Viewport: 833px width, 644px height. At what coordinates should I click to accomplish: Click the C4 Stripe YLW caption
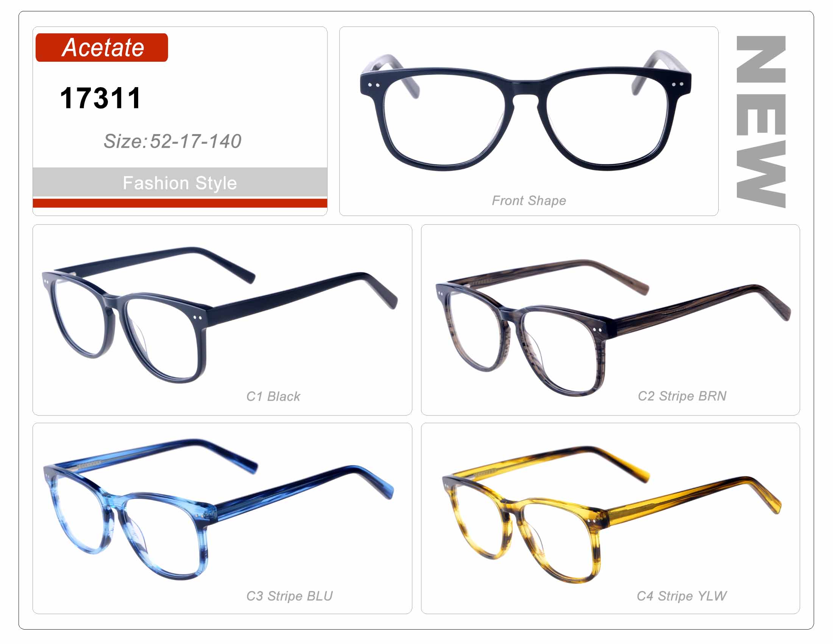(682, 596)
